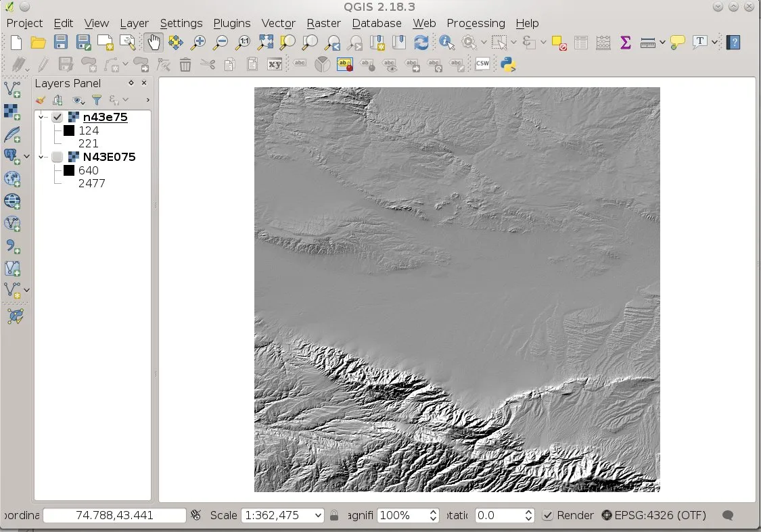Click the Zoom Full extent icon
The width and height of the screenshot is (761, 532).
pos(265,43)
